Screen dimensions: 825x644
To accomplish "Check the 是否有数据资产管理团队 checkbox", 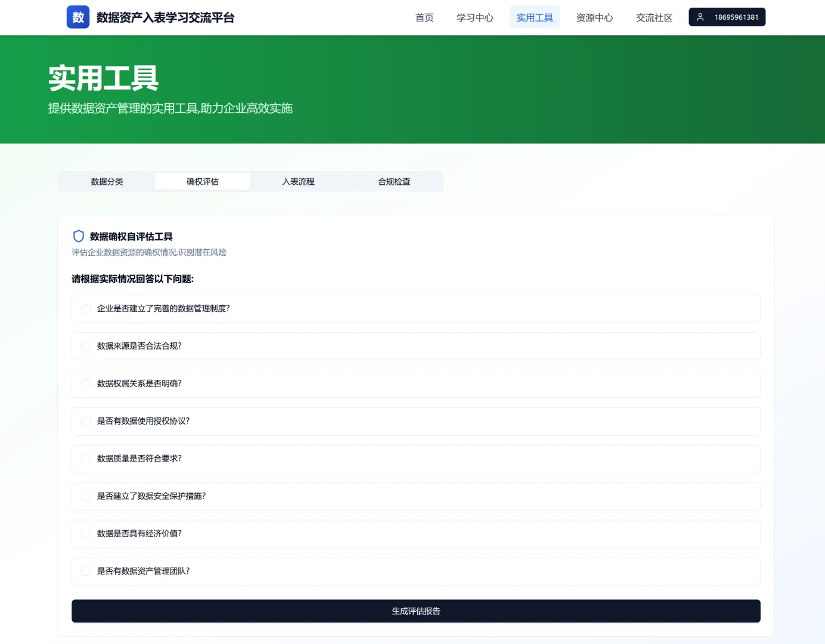I will pyautogui.click(x=86, y=571).
